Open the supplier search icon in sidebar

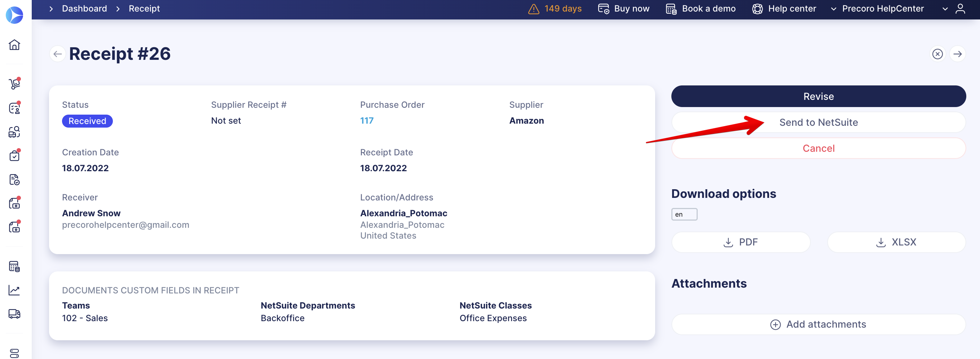pyautogui.click(x=14, y=132)
